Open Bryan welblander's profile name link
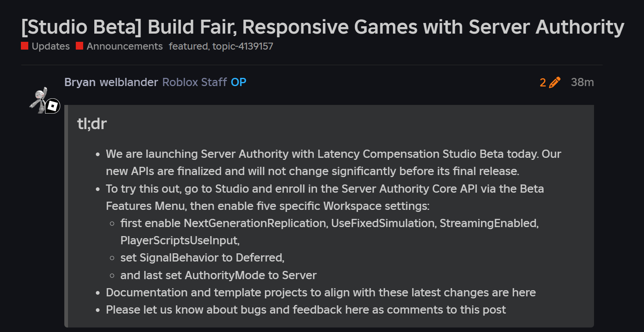Image resolution: width=644 pixels, height=332 pixels. [x=111, y=82]
